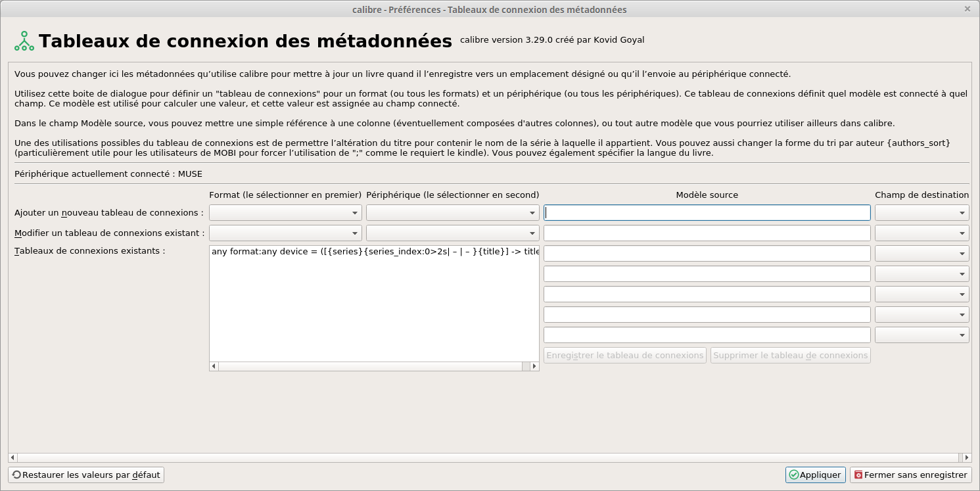Click the green checkmark icon on Appliquer
Viewport: 980px width, 491px height.
pos(793,475)
